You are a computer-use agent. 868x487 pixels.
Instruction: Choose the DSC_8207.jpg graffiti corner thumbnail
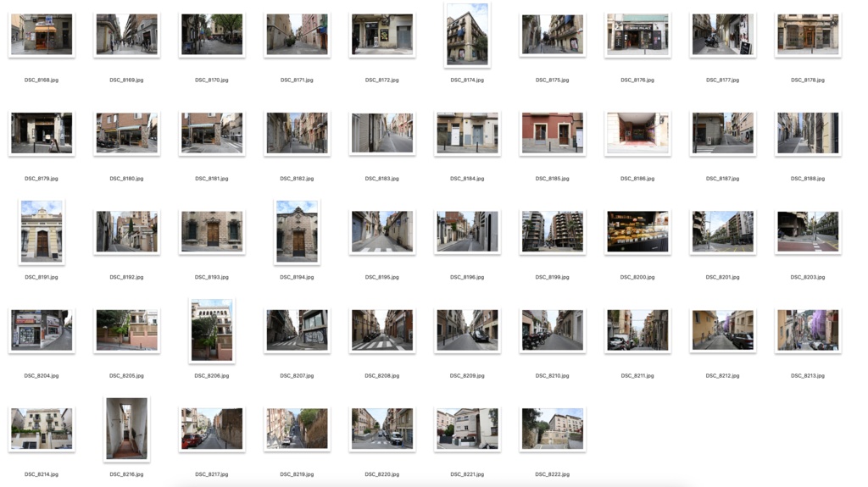point(298,329)
